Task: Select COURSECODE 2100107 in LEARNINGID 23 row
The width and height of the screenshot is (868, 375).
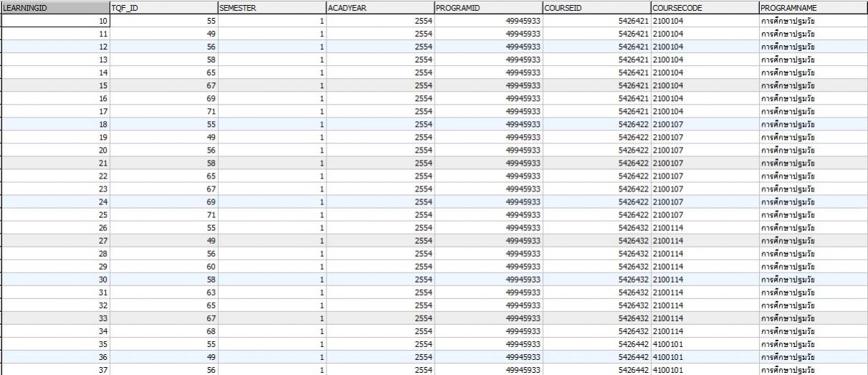Action: click(704, 189)
